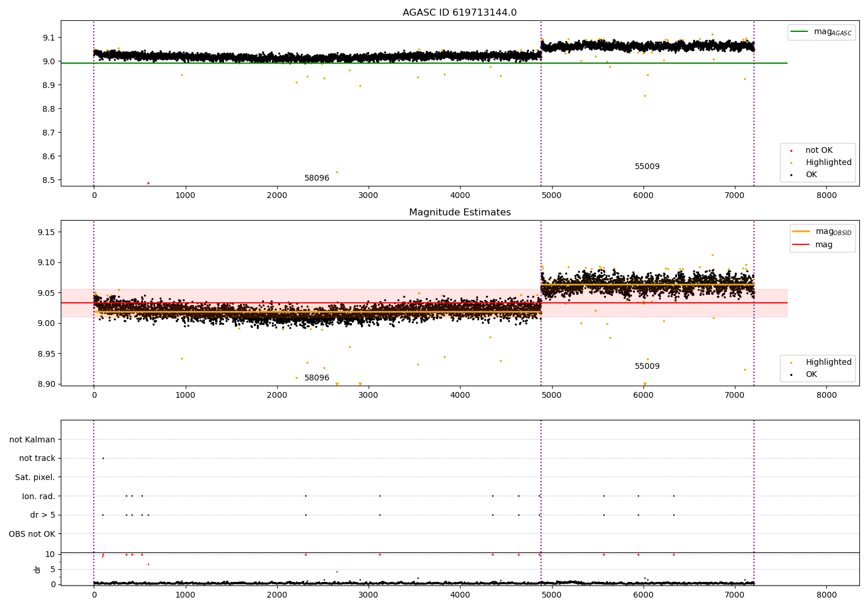Click the 'Sat. pixel.' axis label

tap(35, 478)
